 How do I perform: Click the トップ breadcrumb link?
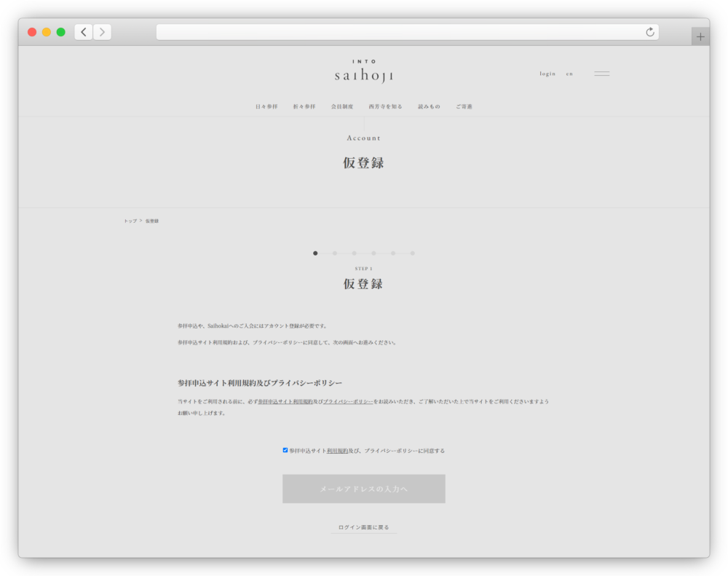point(130,221)
